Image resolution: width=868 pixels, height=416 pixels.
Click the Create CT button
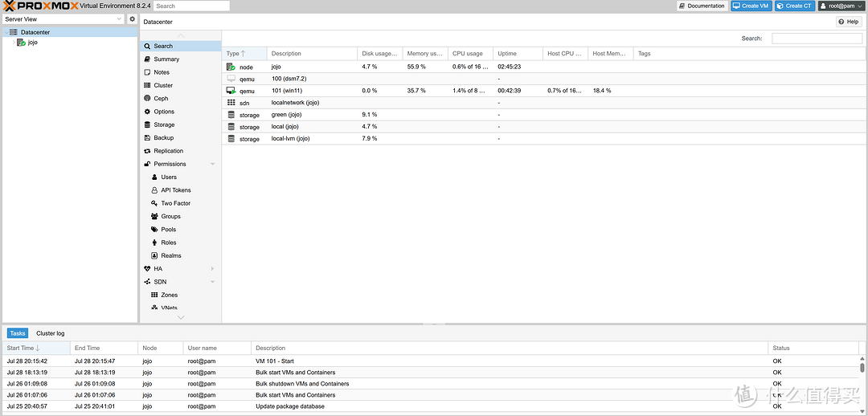coord(794,6)
